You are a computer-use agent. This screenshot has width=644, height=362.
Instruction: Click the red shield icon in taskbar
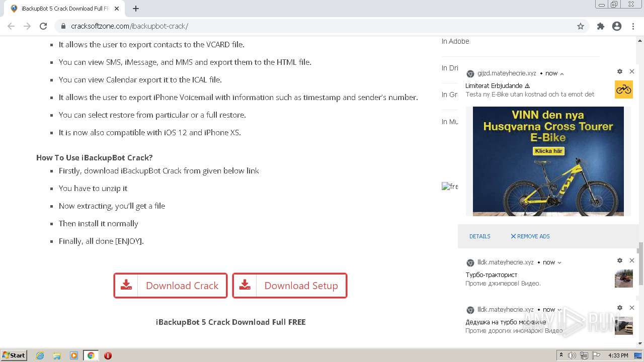(108, 355)
